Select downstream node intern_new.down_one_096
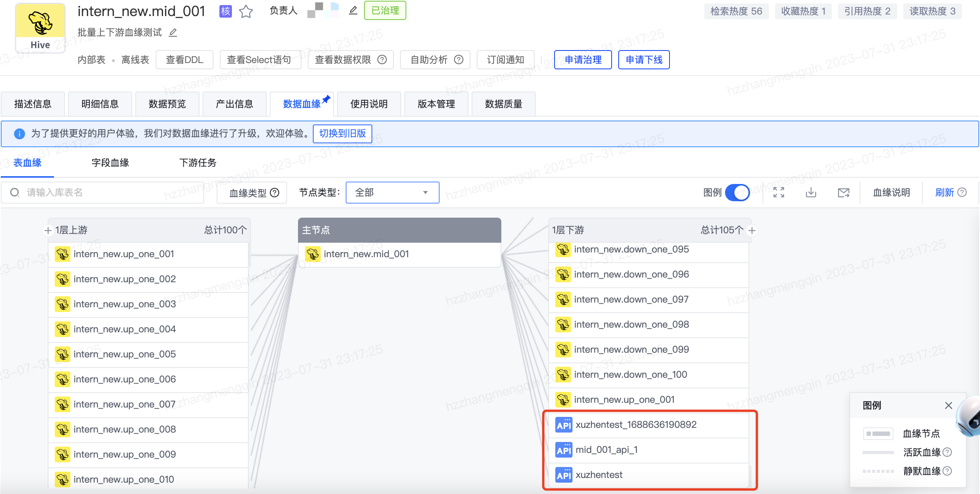980x494 pixels. click(x=649, y=275)
